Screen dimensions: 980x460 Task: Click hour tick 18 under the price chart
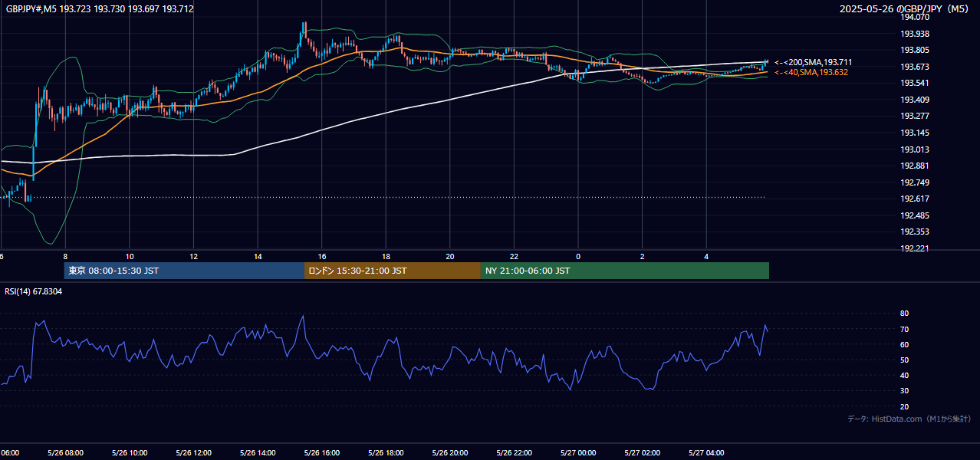click(x=386, y=257)
